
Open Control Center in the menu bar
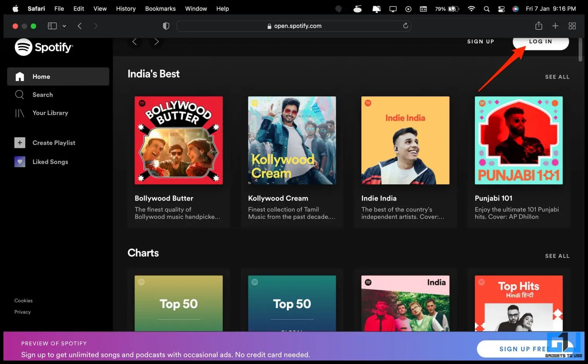(501, 9)
